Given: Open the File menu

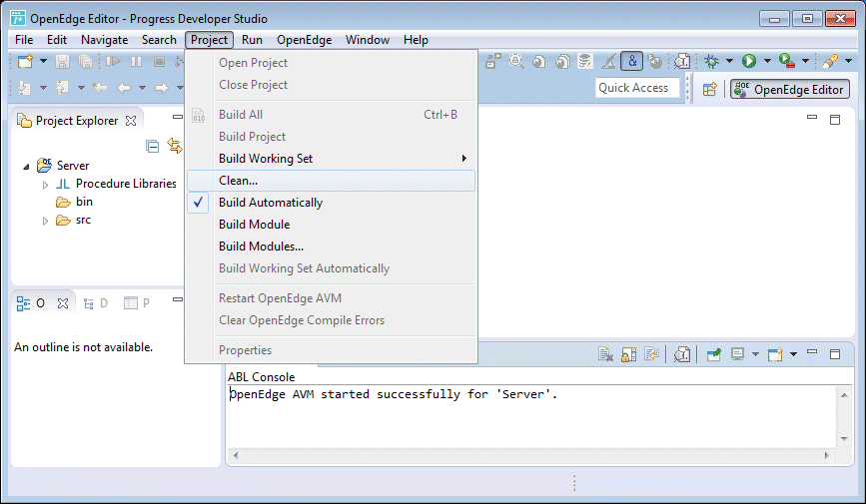Looking at the screenshot, I should 24,40.
